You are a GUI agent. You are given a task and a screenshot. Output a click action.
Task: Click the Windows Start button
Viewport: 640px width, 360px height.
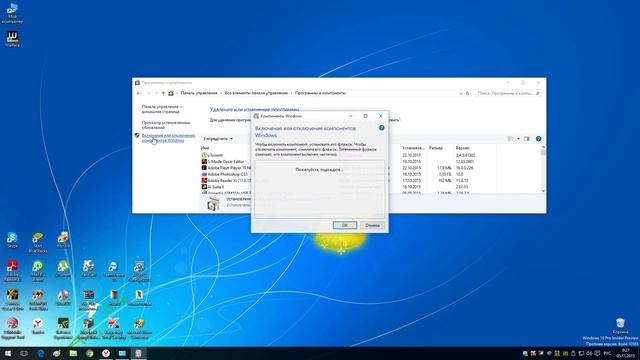(7, 353)
